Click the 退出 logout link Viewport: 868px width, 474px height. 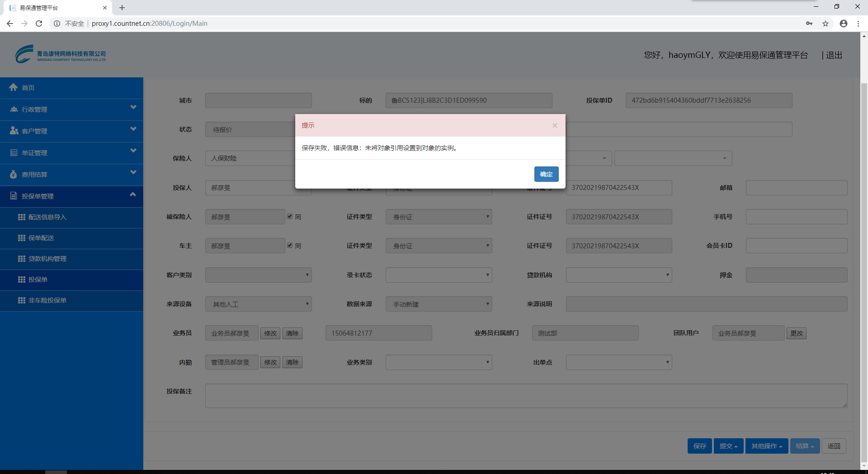point(834,55)
